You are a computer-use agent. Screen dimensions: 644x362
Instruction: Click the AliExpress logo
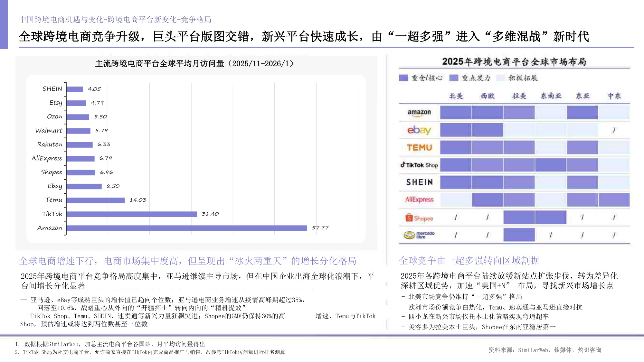419,200
